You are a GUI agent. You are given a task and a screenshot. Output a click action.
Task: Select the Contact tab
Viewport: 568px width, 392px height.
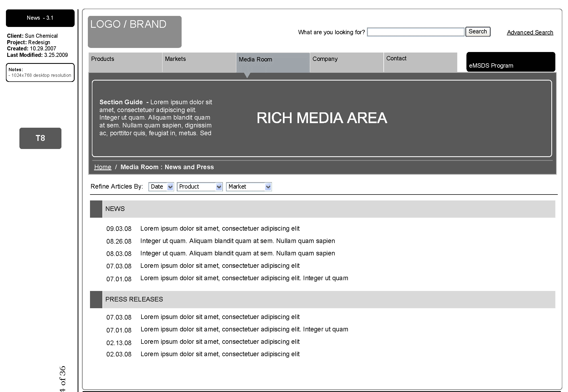pos(420,62)
